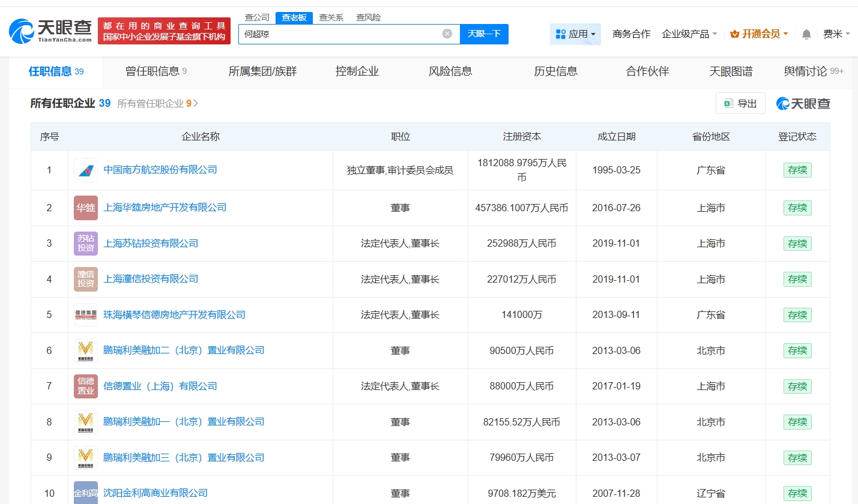The height and width of the screenshot is (504, 858).
Task: Click the 华链 company logo in row 2
Action: pos(86,208)
